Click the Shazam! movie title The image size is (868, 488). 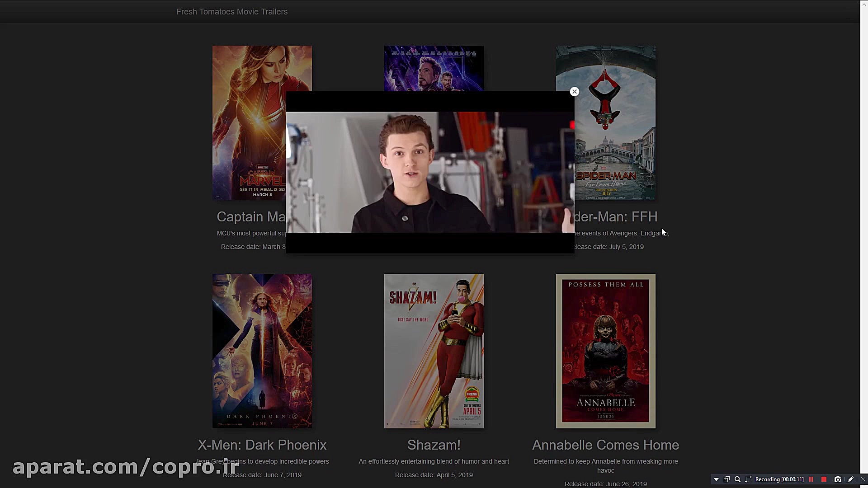[x=434, y=445]
